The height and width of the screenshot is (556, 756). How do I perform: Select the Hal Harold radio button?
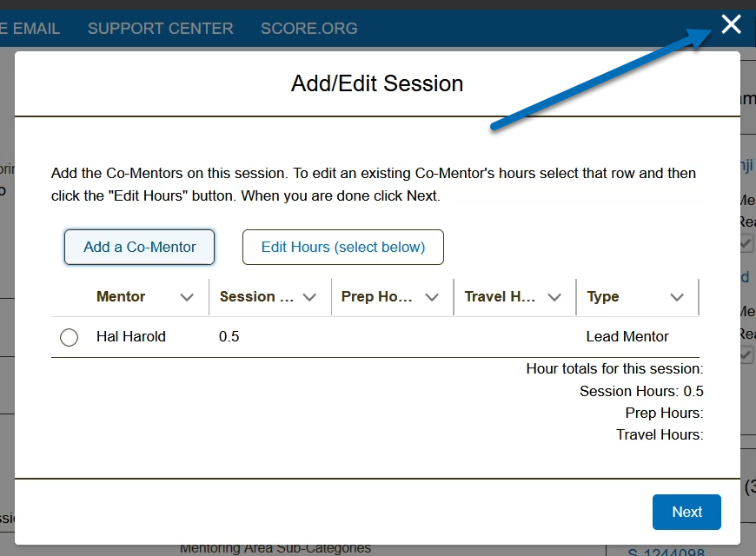[70, 337]
